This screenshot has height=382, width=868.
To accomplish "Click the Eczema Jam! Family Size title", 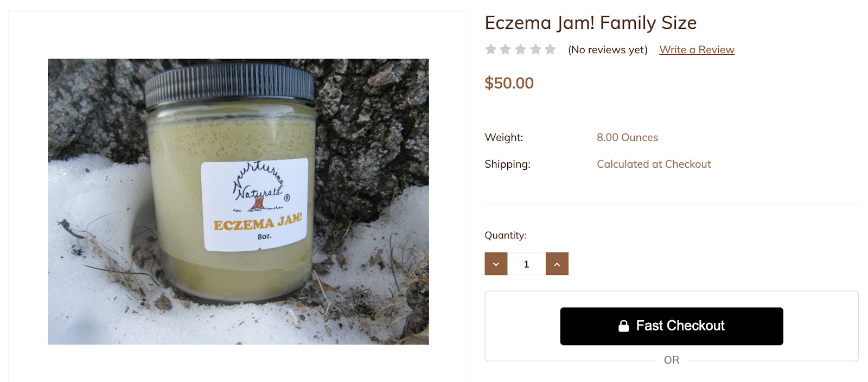I will (590, 23).
